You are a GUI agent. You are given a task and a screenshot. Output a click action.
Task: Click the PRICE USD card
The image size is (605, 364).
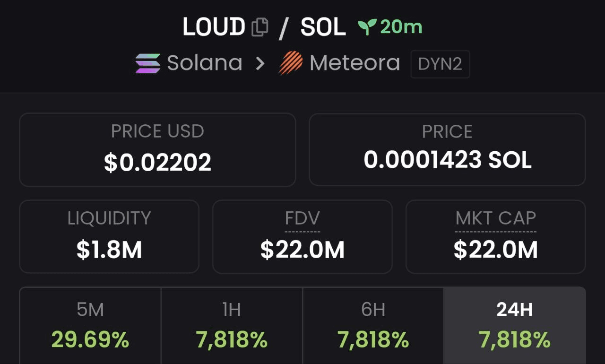point(157,149)
